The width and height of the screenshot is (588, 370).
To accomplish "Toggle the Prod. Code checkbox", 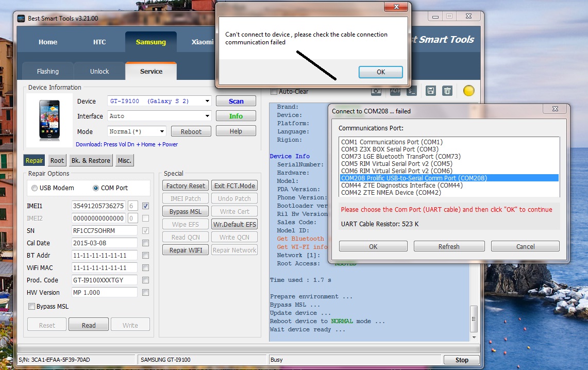I will (x=146, y=280).
